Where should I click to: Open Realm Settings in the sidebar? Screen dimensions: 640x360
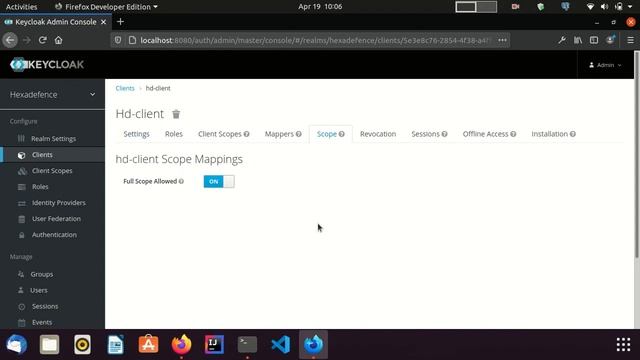[52, 139]
